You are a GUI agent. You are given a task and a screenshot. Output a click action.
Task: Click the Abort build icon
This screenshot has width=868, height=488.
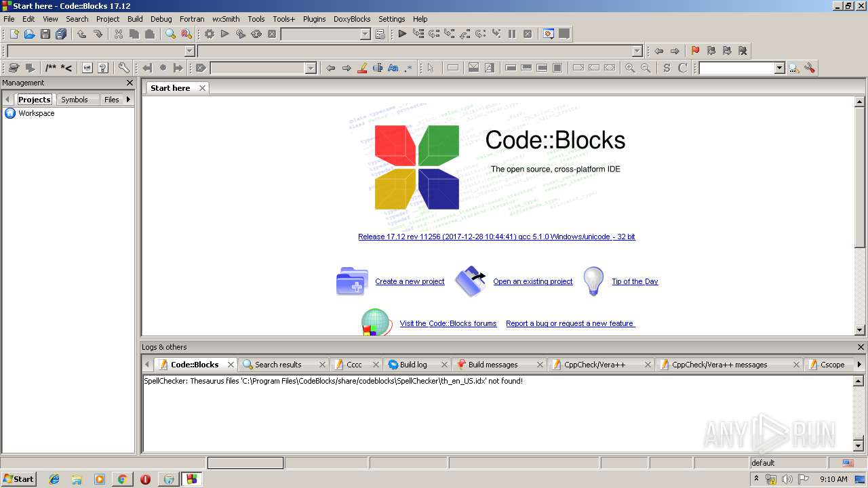pos(272,34)
